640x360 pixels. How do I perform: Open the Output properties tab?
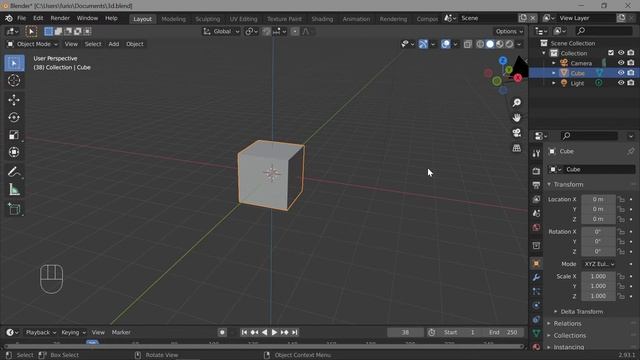click(536, 185)
